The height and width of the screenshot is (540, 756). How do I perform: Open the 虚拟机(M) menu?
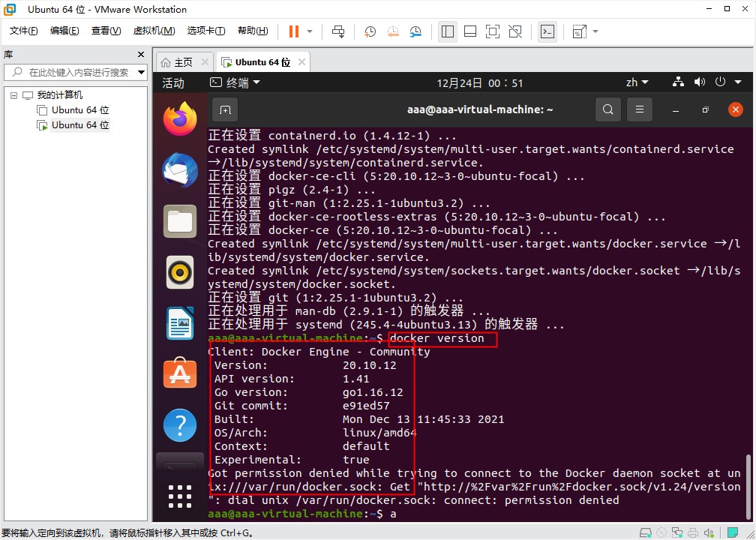tap(154, 31)
